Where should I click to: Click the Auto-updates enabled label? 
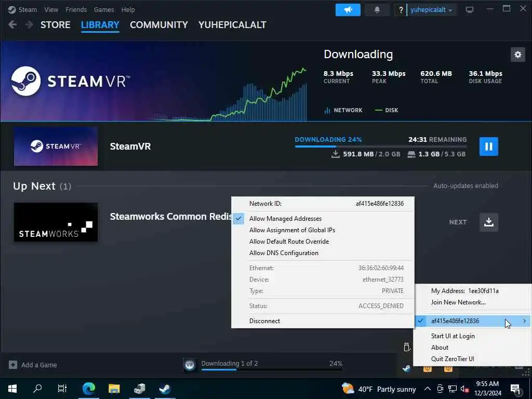465,186
